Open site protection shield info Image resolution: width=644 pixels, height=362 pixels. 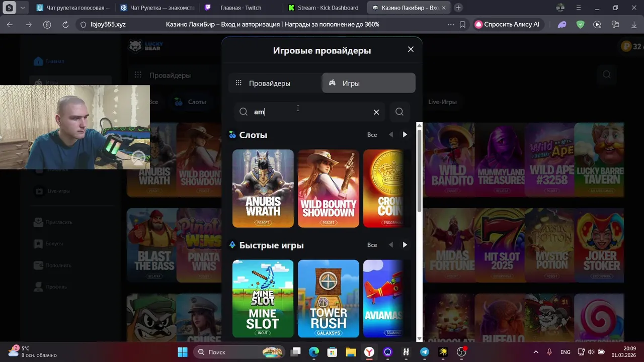coord(83,24)
